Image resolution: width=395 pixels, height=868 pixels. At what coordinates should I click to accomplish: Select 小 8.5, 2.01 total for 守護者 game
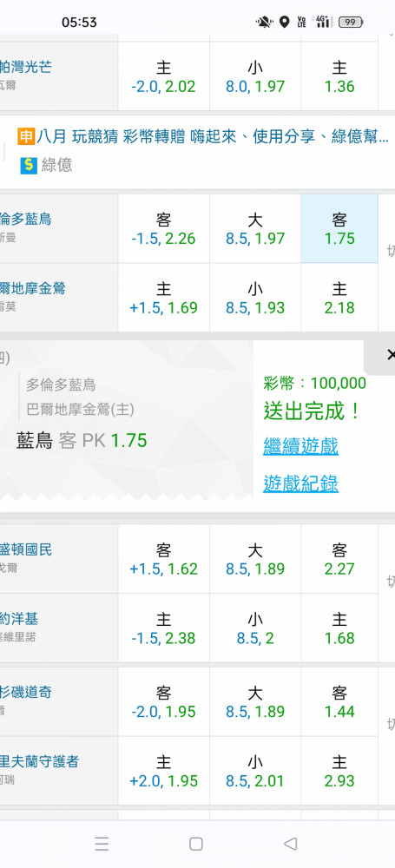click(255, 771)
